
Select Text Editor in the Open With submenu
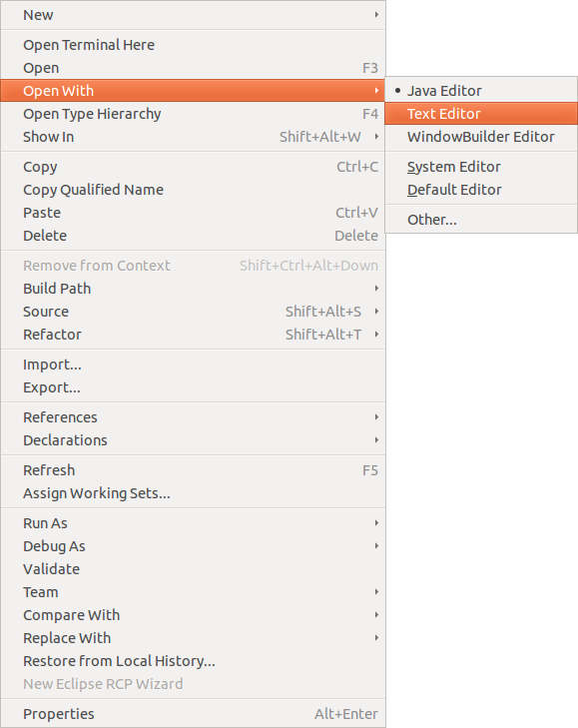(x=481, y=114)
